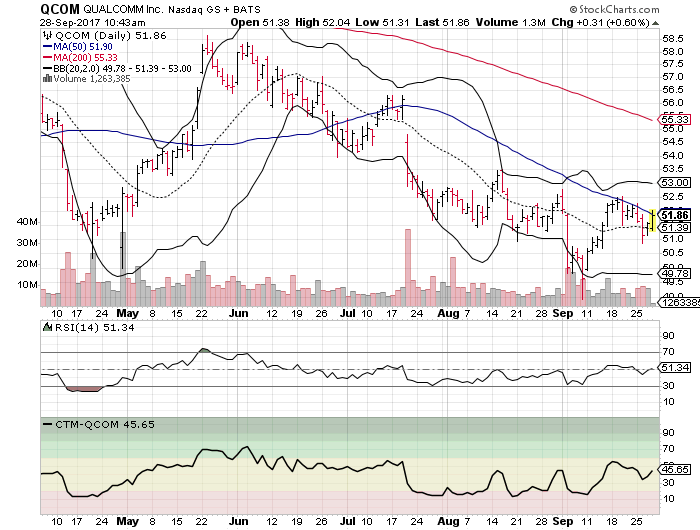This screenshot has height=530, width=700.
Task: Click the MA(200) 55.33 legend text
Action: pyautogui.click(x=85, y=58)
